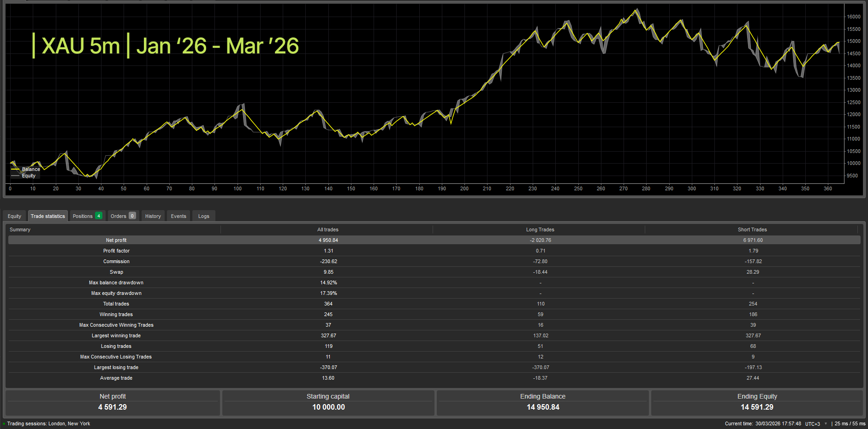Open the Events tab
868x429 pixels.
[x=178, y=216]
